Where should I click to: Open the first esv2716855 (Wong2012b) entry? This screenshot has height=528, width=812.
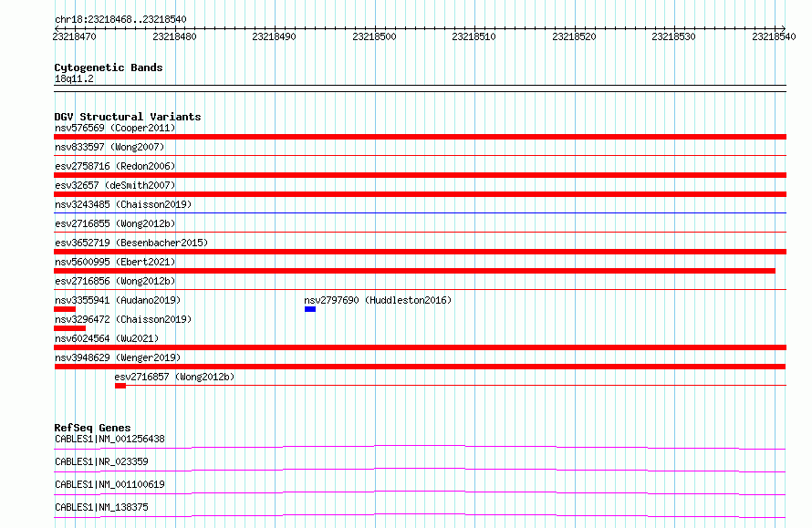tap(115, 223)
